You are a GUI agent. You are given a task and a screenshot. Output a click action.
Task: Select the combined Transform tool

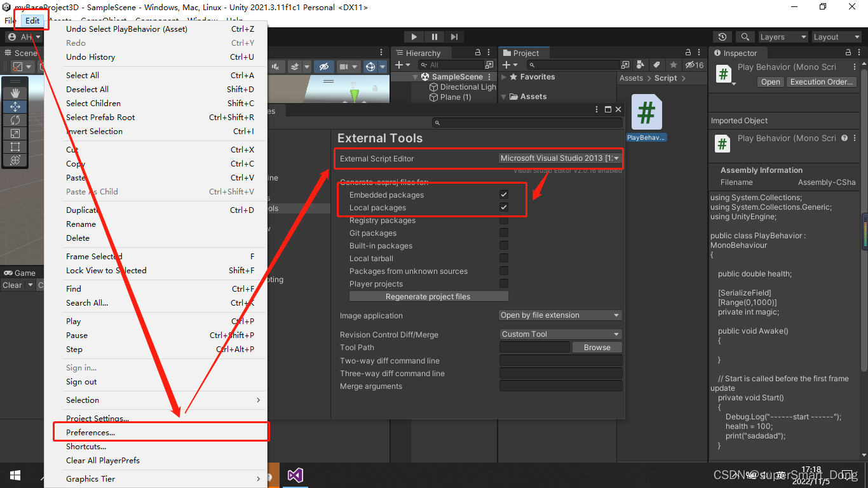click(15, 160)
